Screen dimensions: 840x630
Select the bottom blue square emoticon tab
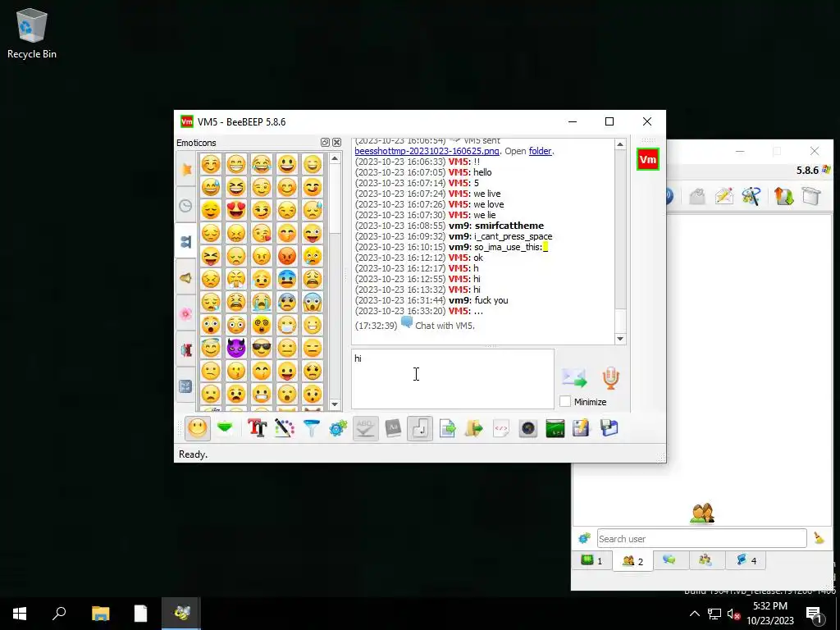[186, 386]
